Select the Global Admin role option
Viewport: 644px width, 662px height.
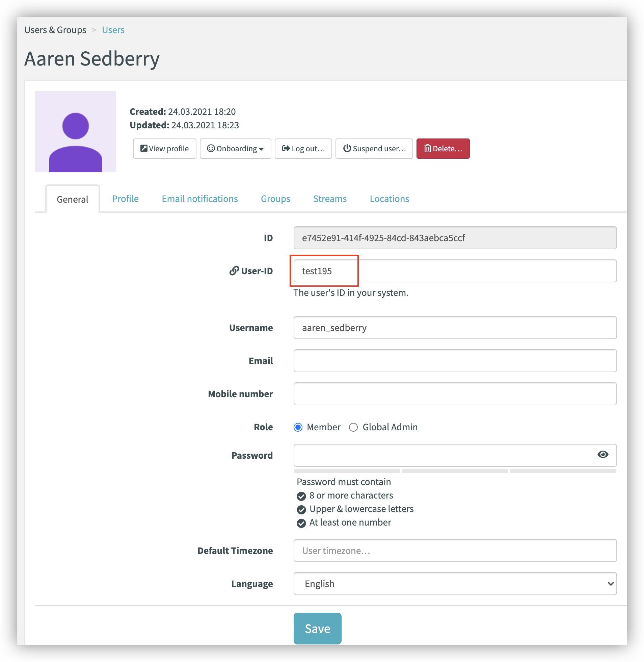pos(353,427)
